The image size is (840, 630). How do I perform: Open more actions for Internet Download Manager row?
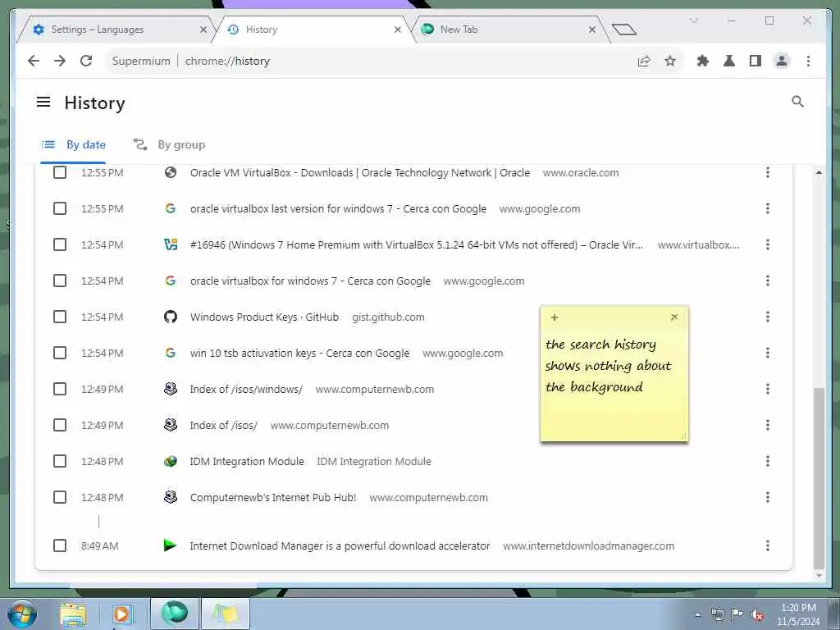(768, 546)
